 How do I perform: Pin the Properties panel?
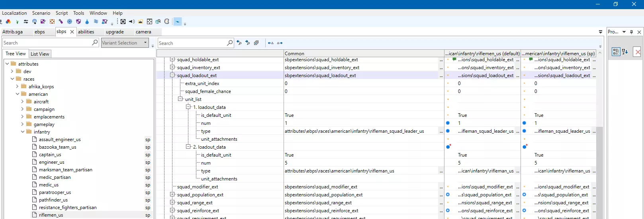click(631, 32)
